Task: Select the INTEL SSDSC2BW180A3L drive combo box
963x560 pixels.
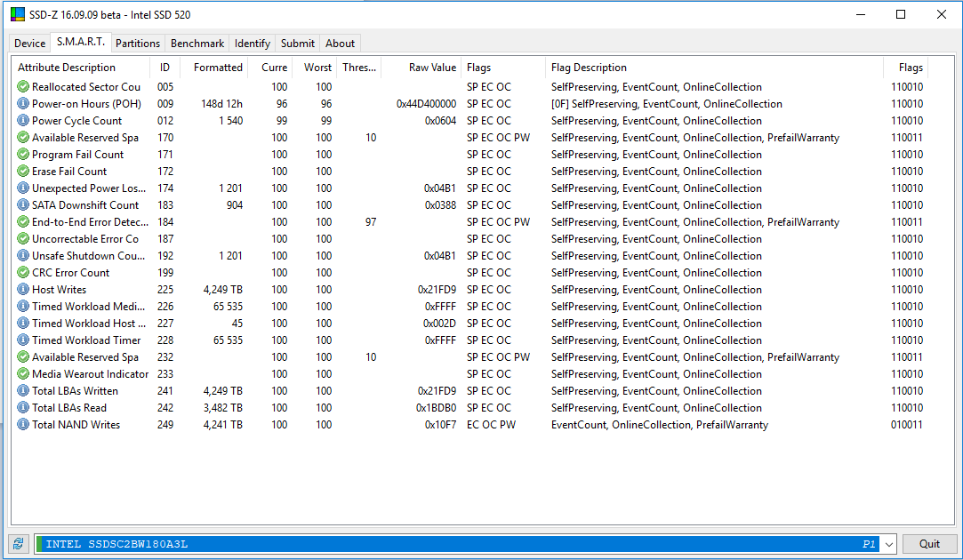Action: click(x=445, y=544)
